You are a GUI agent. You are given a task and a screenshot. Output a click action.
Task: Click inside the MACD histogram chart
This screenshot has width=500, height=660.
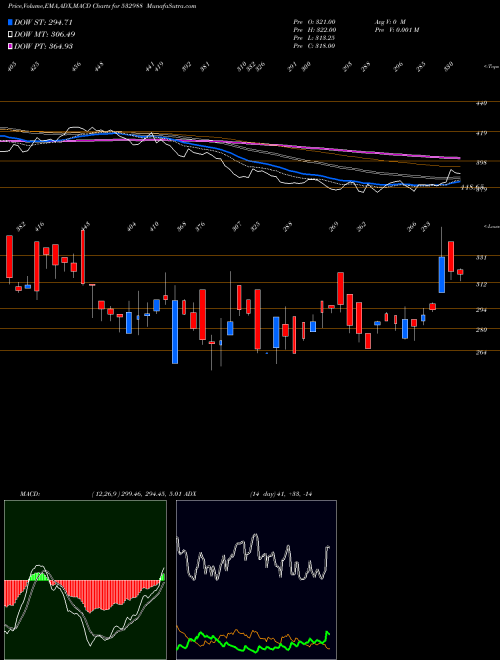click(85, 580)
